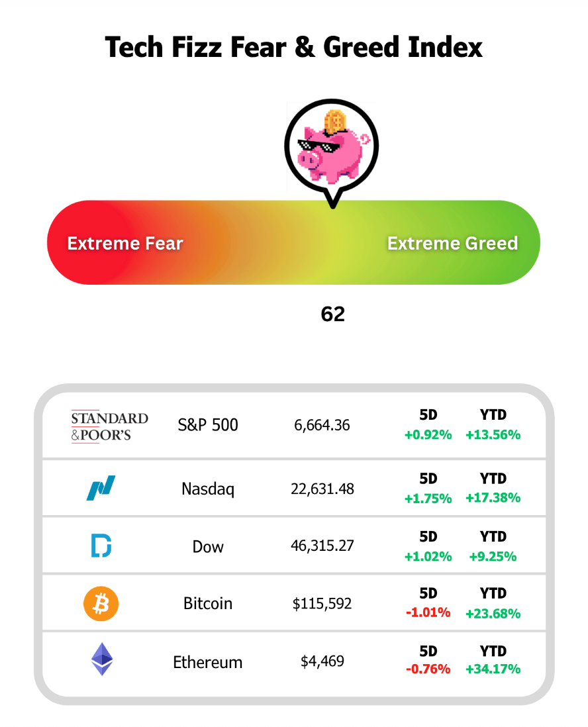Click the Standard & Poor's logo

(110, 426)
